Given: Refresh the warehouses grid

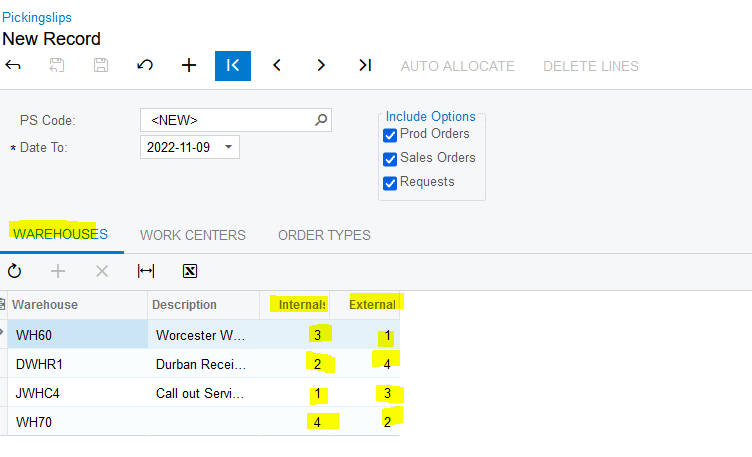Looking at the screenshot, I should [x=15, y=271].
